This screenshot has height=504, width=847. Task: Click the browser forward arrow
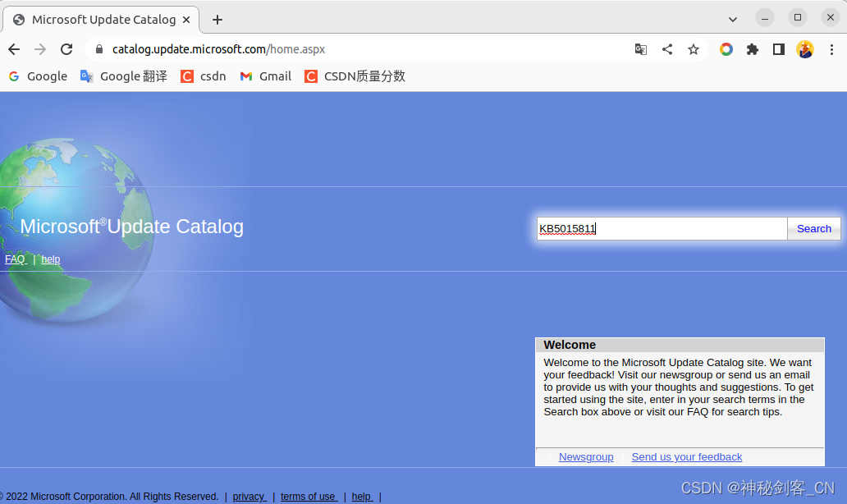tap(40, 49)
